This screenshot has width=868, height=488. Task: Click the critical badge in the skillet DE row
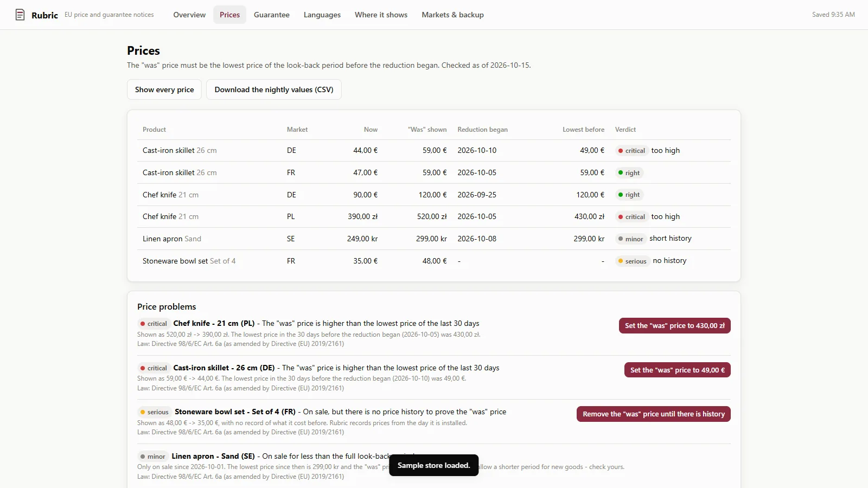(x=631, y=151)
